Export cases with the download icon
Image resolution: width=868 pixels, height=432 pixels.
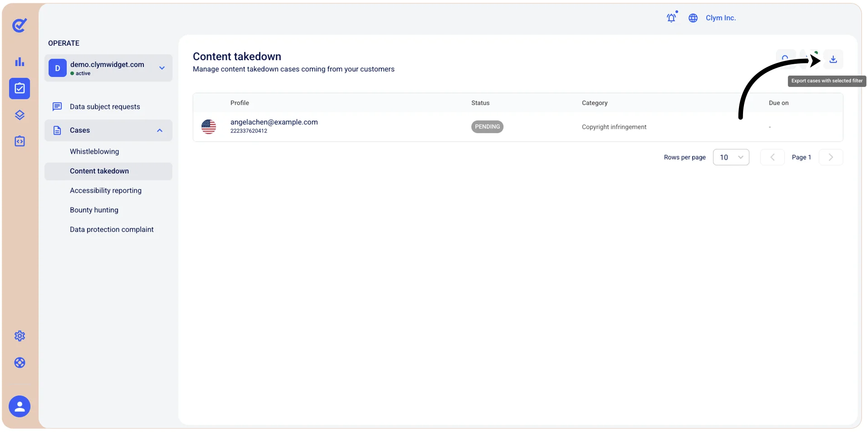(833, 59)
